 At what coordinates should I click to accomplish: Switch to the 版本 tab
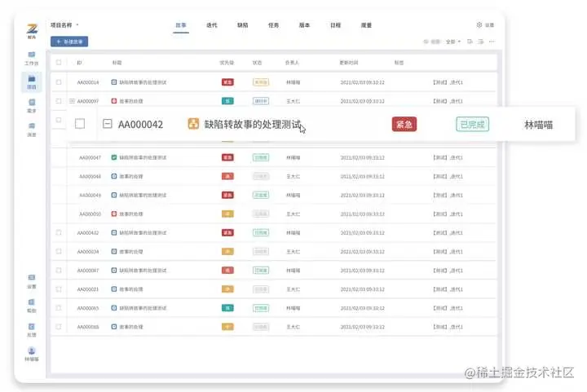(x=304, y=25)
